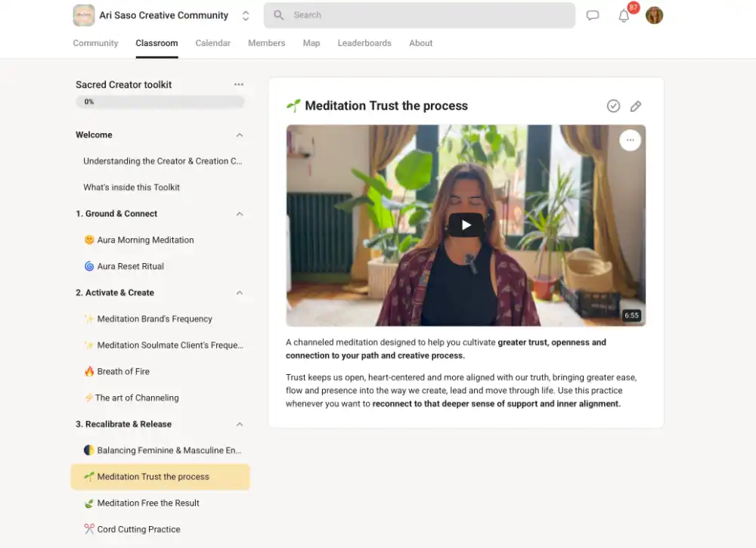
Task: Open What's inside this Toolkit lesson
Action: coord(160,187)
